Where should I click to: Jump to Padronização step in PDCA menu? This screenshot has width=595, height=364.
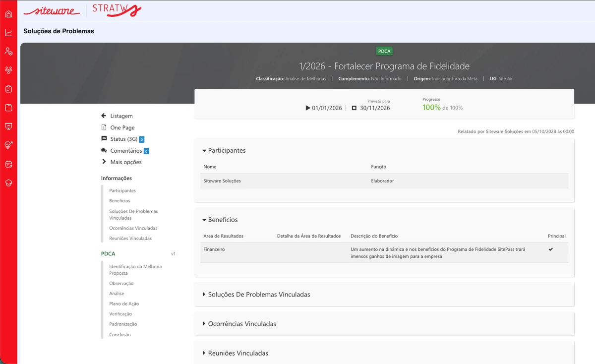point(123,324)
